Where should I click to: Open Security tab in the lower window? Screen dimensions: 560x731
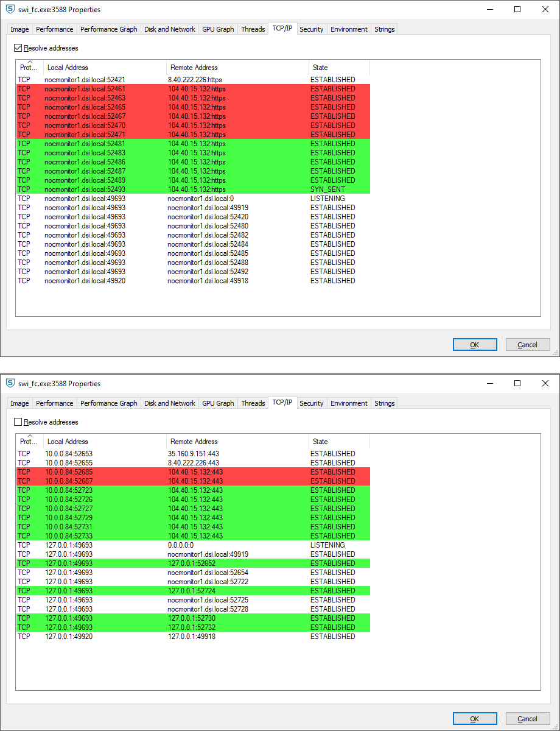click(312, 403)
